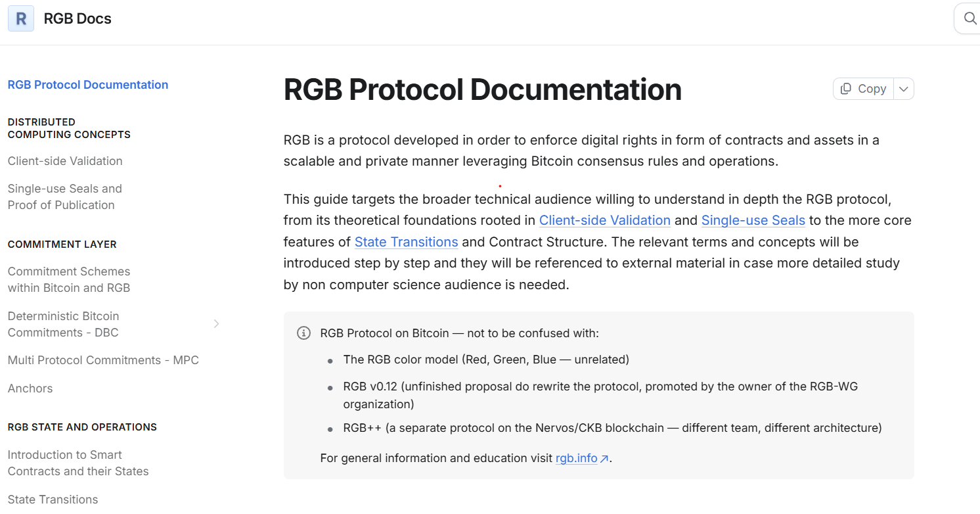Viewport: 980px width, 514px height.
Task: Open Introduction to Smart Contracts and their States
Action: pyautogui.click(x=78, y=463)
